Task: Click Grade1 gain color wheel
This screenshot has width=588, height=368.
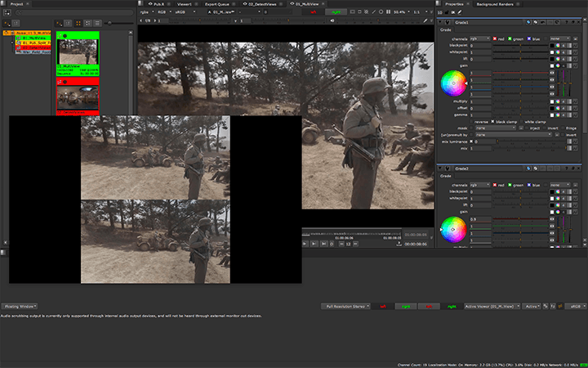Action: [453, 83]
